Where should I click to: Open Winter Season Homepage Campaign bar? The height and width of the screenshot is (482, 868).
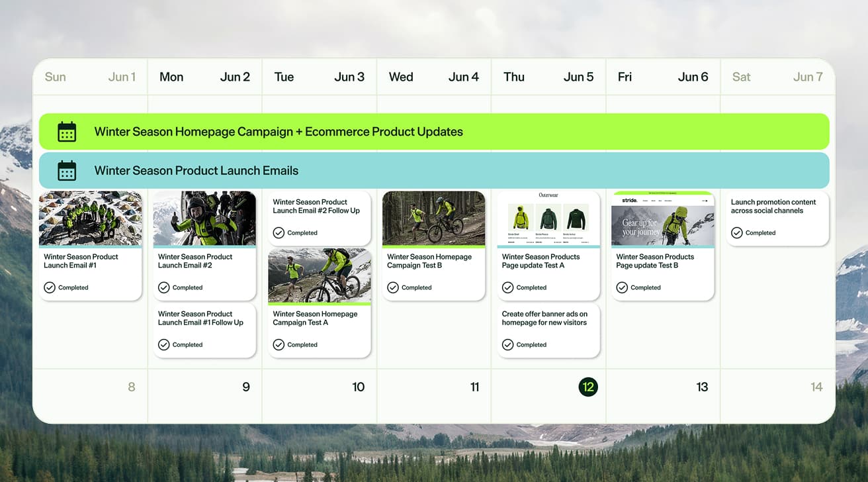coord(434,132)
